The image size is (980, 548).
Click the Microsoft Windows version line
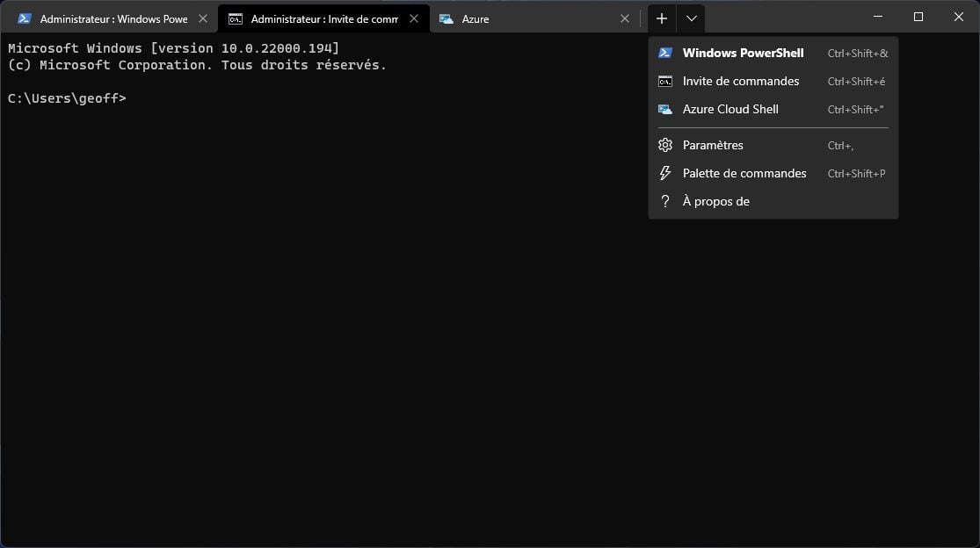tap(173, 48)
